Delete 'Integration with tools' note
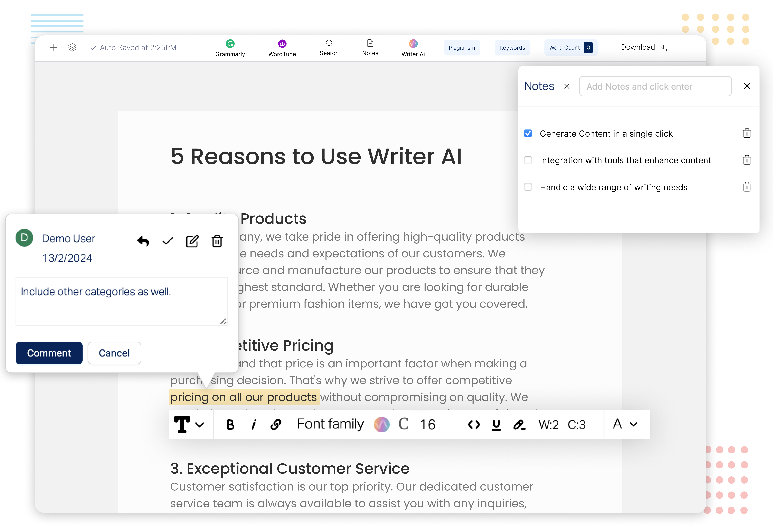This screenshot has width=773, height=532. pos(747,160)
